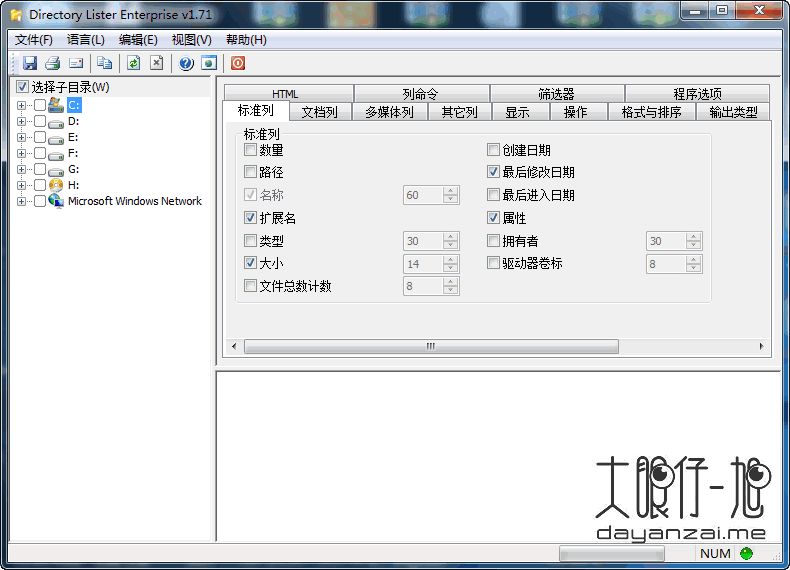This screenshot has width=790, height=570.
Task: Toggle the 选择子目录(W) checkbox
Action: pos(22,87)
